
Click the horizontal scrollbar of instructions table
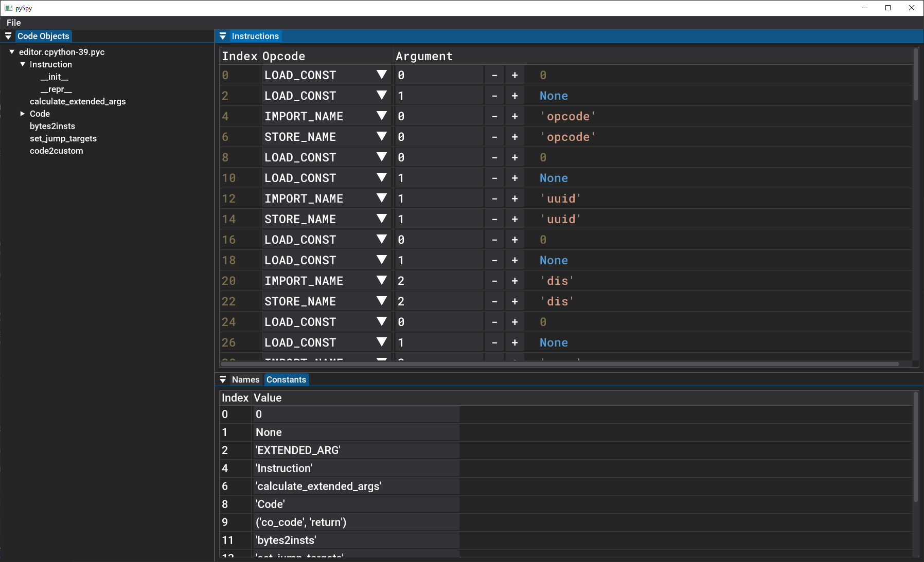click(x=560, y=364)
